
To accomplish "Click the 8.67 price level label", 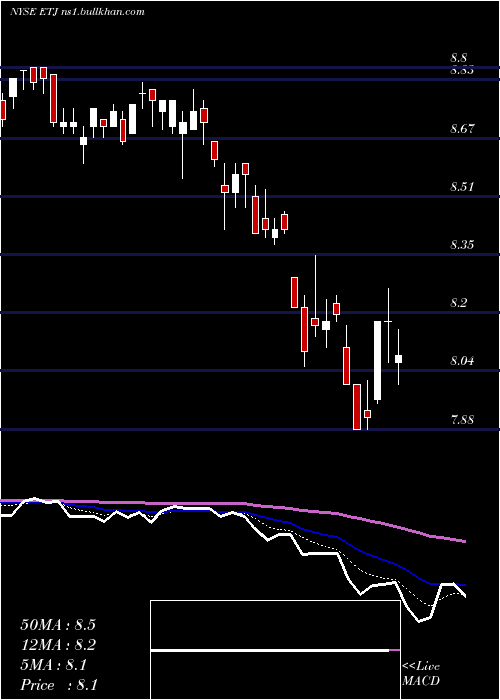I will pos(462,129).
